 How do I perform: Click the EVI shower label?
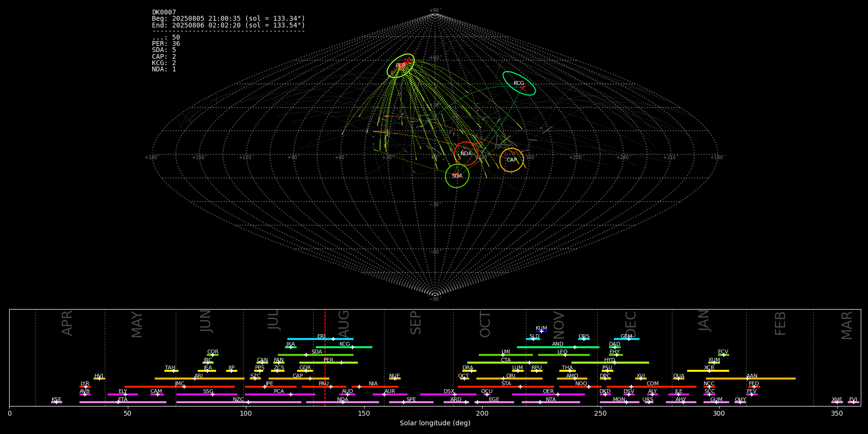click(x=854, y=399)
